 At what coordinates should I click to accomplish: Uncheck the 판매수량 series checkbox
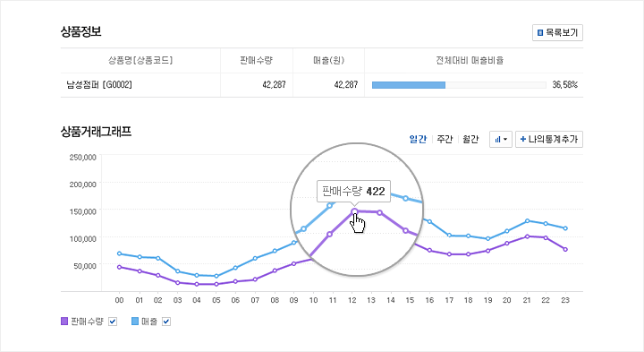tap(113, 322)
